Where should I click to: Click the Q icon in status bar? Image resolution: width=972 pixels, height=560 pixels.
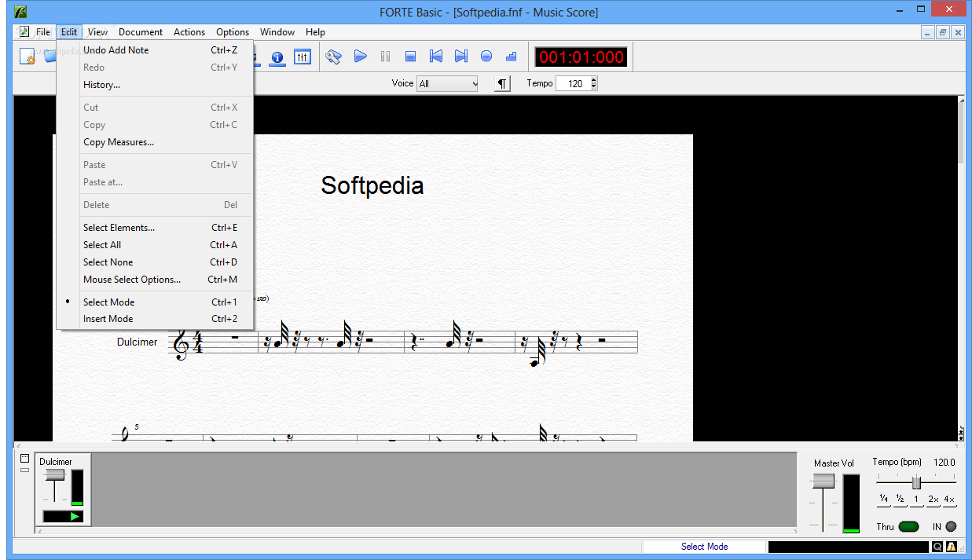tap(937, 547)
